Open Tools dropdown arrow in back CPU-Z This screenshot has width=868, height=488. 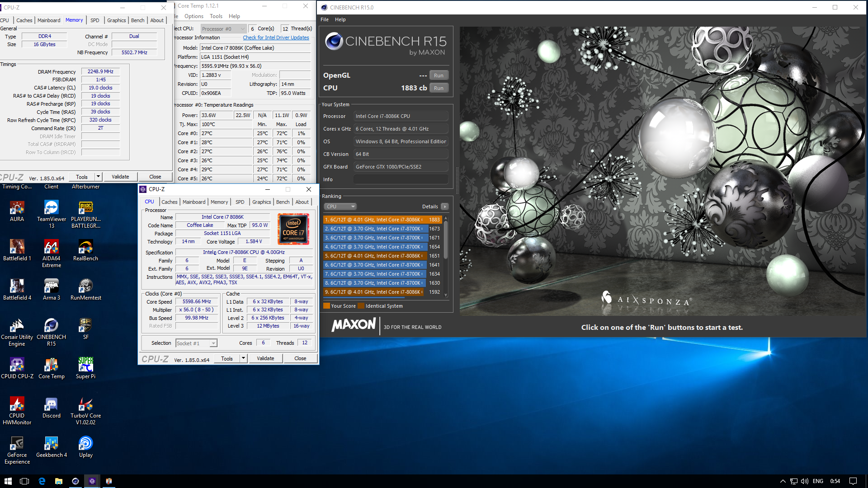tap(98, 177)
